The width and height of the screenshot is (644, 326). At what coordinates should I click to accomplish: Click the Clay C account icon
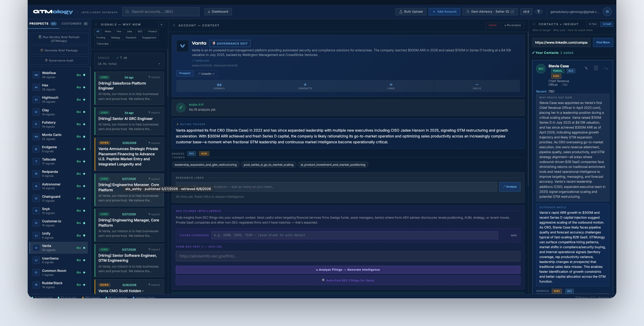pyautogui.click(x=36, y=112)
